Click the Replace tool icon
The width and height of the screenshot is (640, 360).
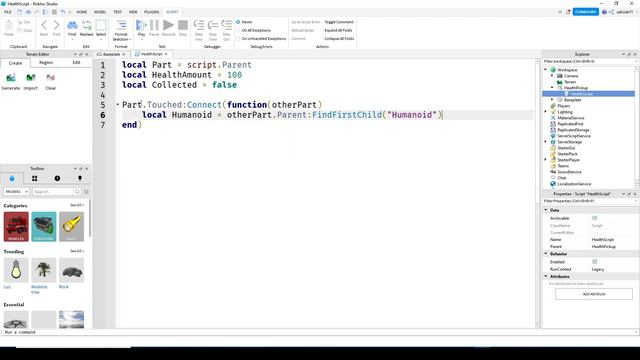tap(87, 25)
